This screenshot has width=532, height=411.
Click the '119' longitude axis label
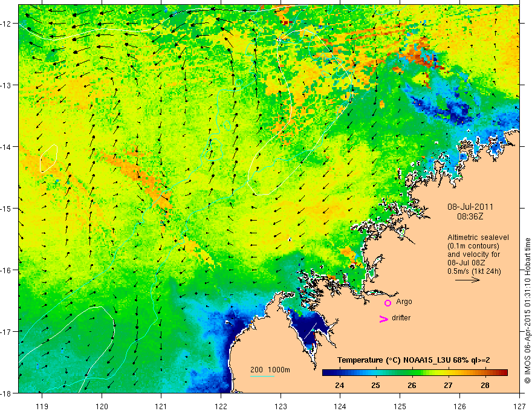click(x=42, y=406)
